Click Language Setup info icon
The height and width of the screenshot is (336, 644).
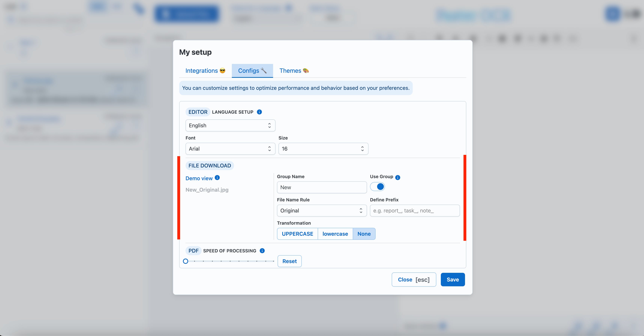click(259, 112)
